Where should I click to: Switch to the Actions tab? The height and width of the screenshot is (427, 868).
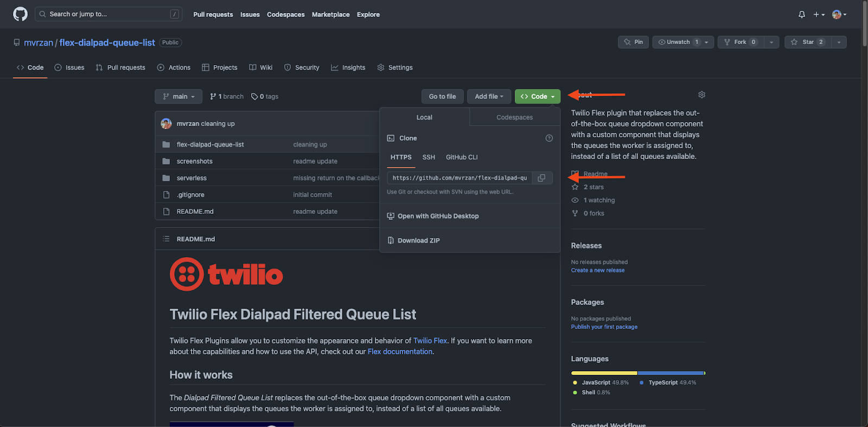pos(174,67)
